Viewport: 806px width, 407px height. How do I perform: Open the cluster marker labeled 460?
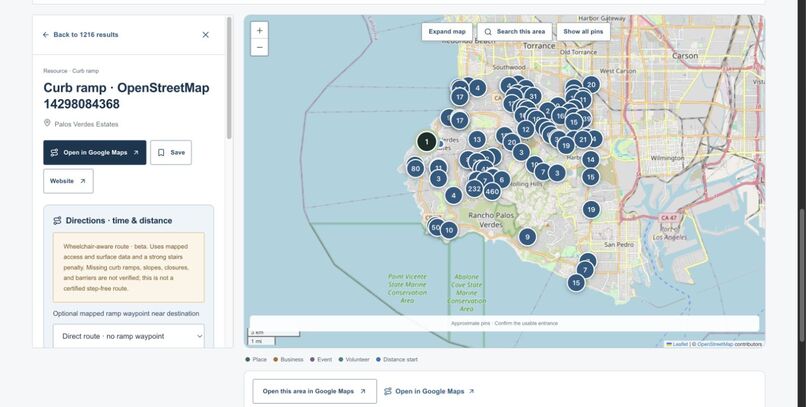pyautogui.click(x=492, y=192)
